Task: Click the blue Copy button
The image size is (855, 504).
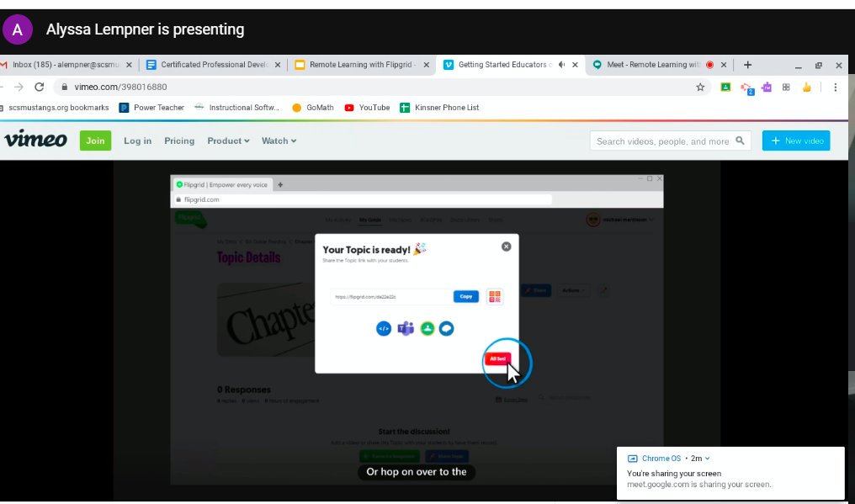Action: [465, 296]
